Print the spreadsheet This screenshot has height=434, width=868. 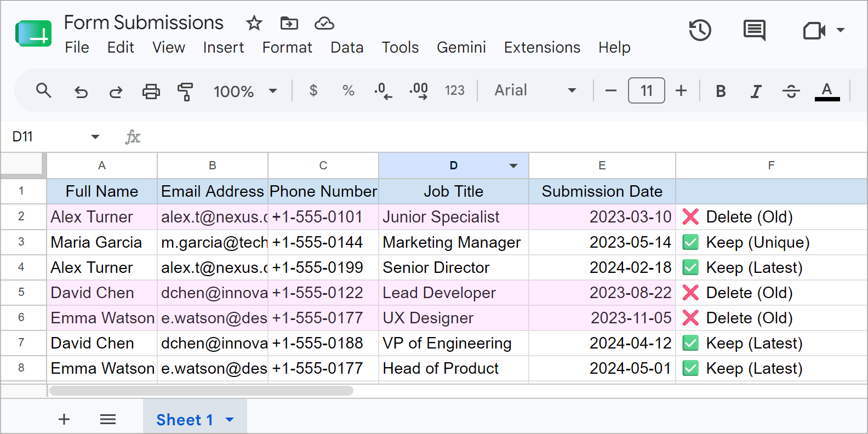click(151, 91)
